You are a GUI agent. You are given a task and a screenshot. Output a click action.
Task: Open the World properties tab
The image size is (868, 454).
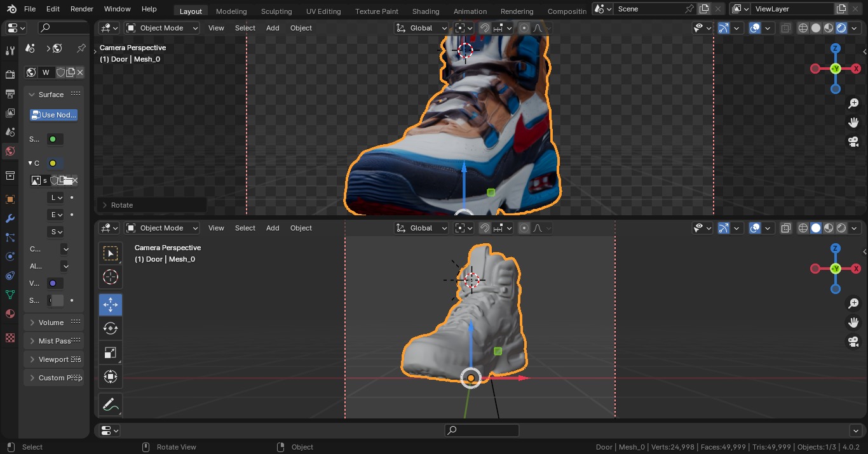coord(10,151)
